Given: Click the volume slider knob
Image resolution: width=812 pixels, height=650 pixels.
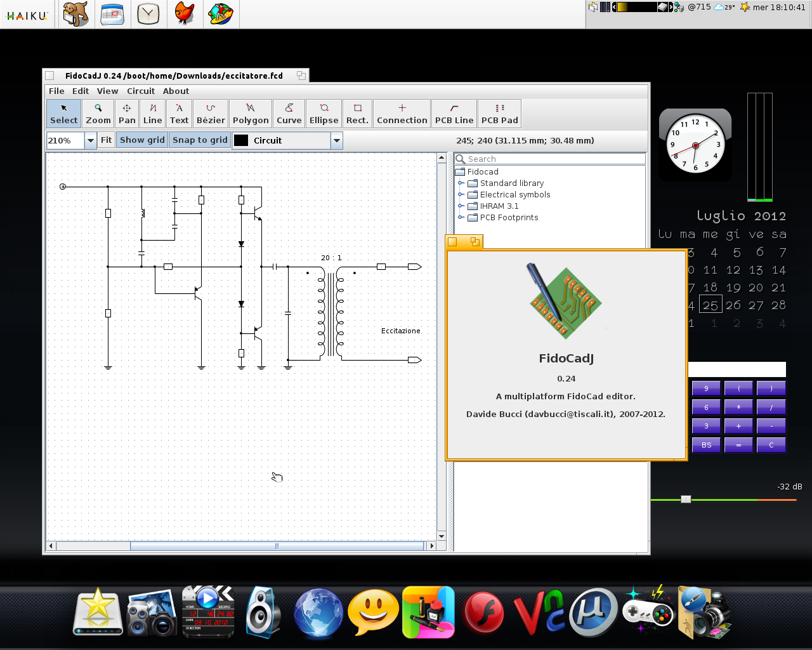Looking at the screenshot, I should (686, 500).
